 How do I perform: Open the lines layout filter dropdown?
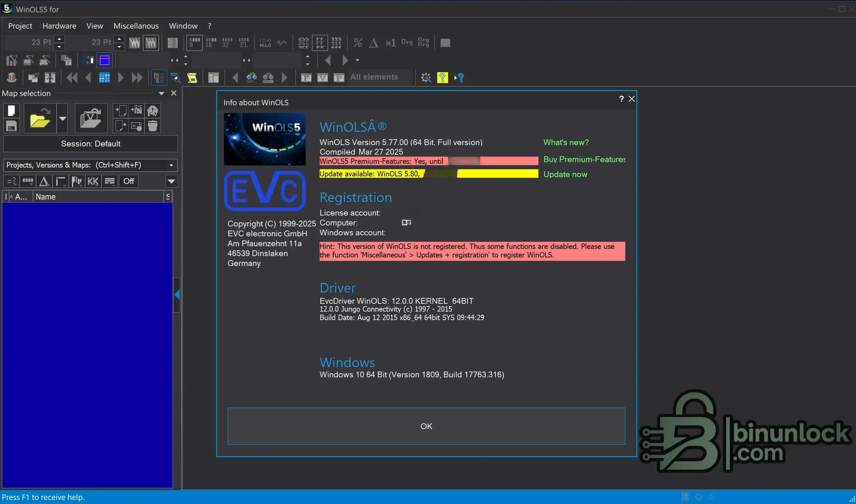(x=110, y=181)
